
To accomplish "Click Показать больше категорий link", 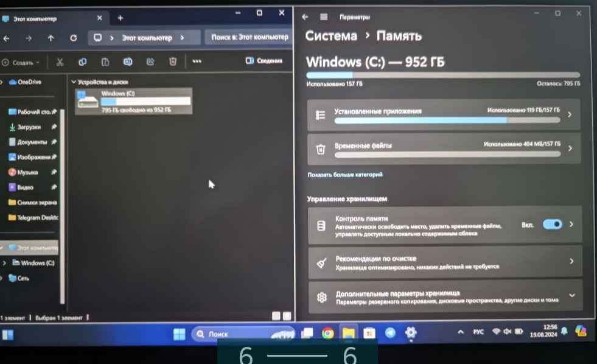I will click(x=345, y=175).
